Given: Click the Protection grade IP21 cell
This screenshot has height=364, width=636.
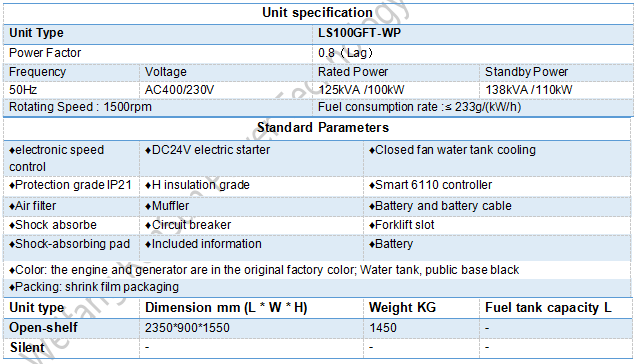Looking at the screenshot, I should (x=70, y=185).
